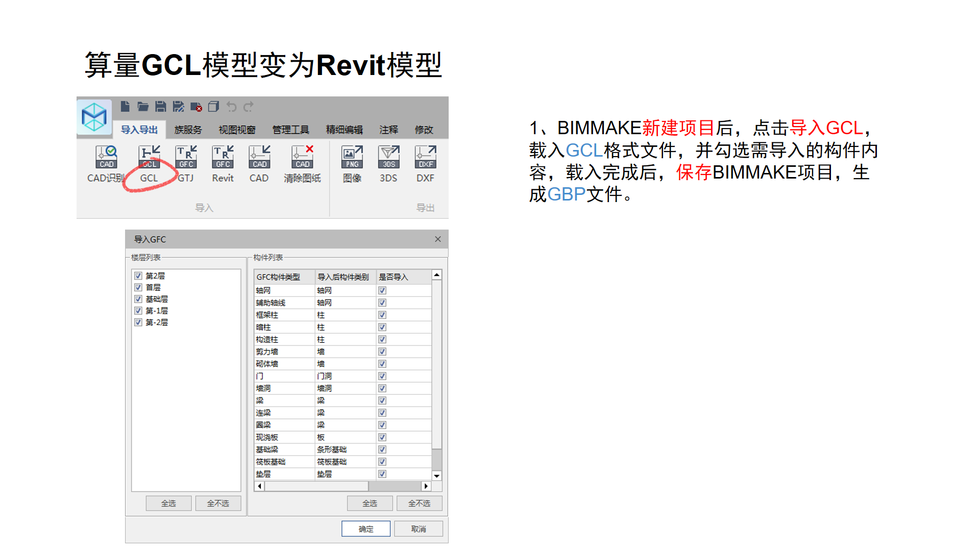This screenshot has width=980, height=551.
Task: Click the 清除图纸 tool
Action: pyautogui.click(x=302, y=164)
